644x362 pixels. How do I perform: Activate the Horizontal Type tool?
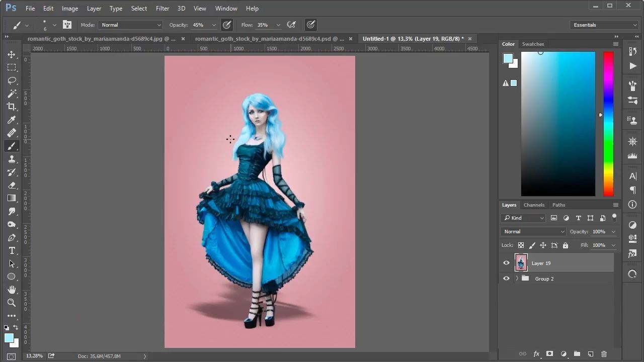coord(12,250)
